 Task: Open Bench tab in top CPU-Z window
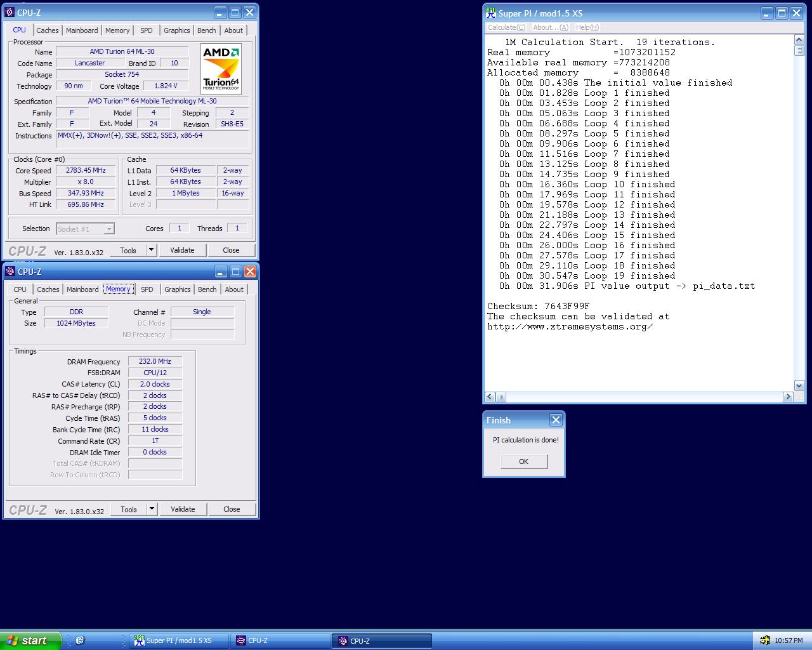click(x=206, y=30)
